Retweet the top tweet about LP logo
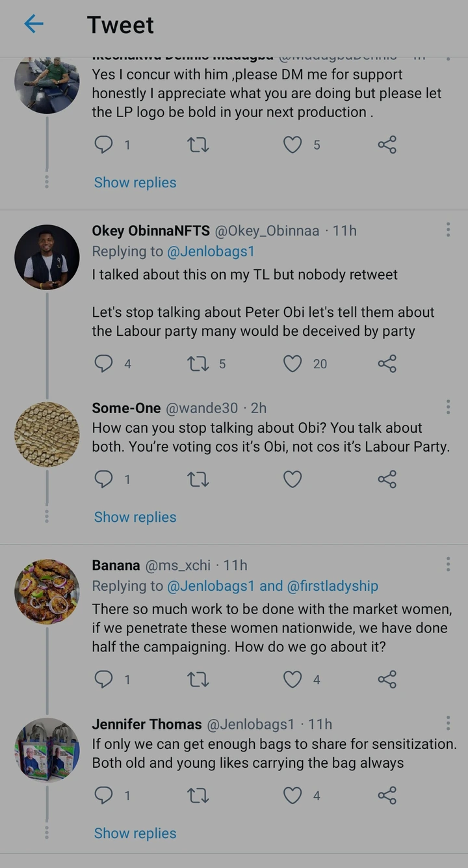Viewport: 468px width, 868px height. click(198, 145)
